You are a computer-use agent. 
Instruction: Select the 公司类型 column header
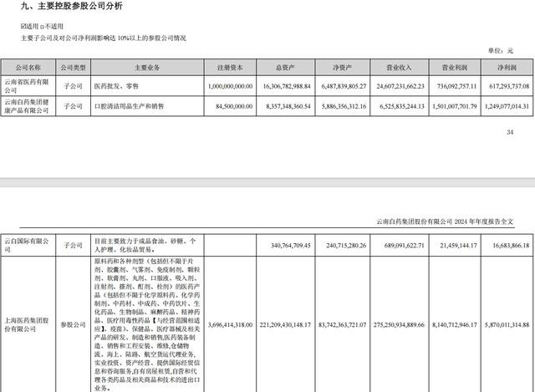click(73, 68)
